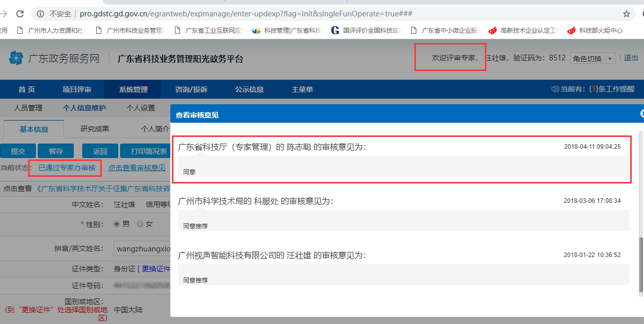Screen dimensions: 644x324
Task: Select the 男 gender radio button
Action: coord(116,224)
